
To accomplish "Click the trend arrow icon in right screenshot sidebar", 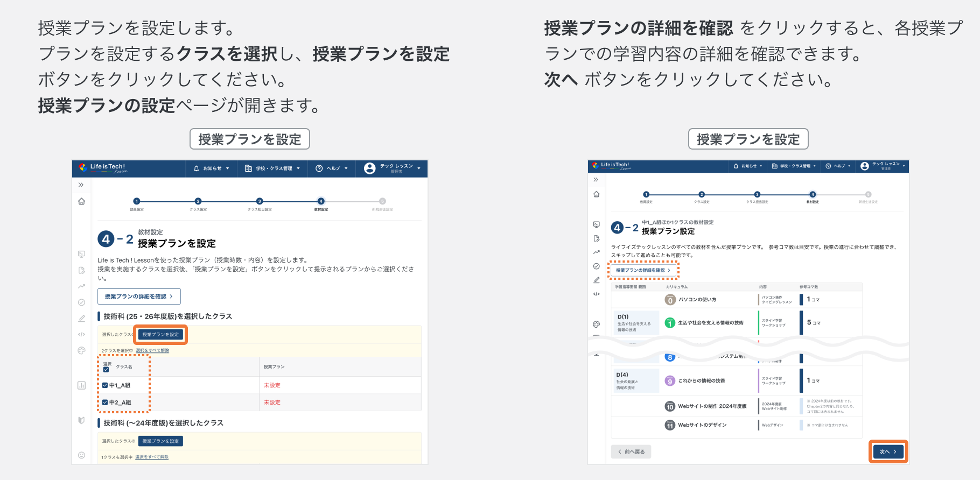I will tap(596, 252).
